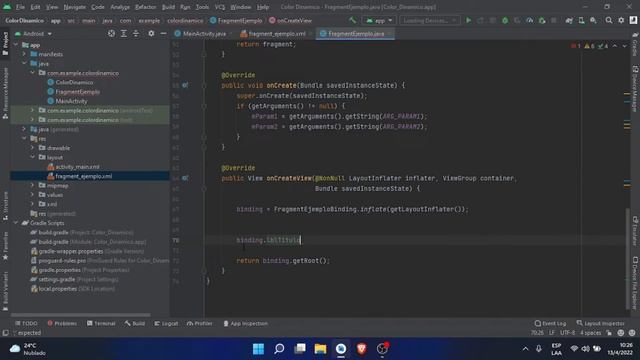Open the Loading Devices dropdown
This screenshot has height=360, width=640.
[429, 20]
